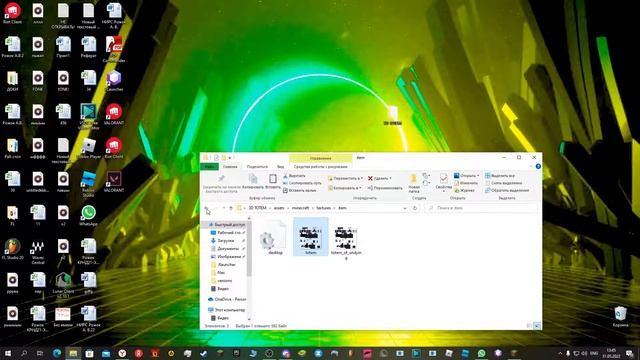
Task: Select the 'totem' image file
Action: point(311,237)
